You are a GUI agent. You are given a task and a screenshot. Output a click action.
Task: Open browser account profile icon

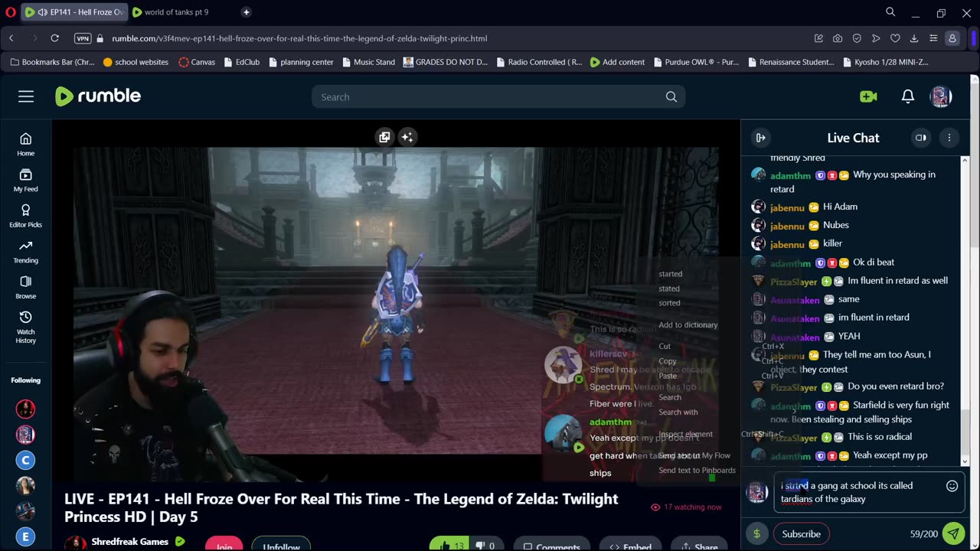(952, 38)
